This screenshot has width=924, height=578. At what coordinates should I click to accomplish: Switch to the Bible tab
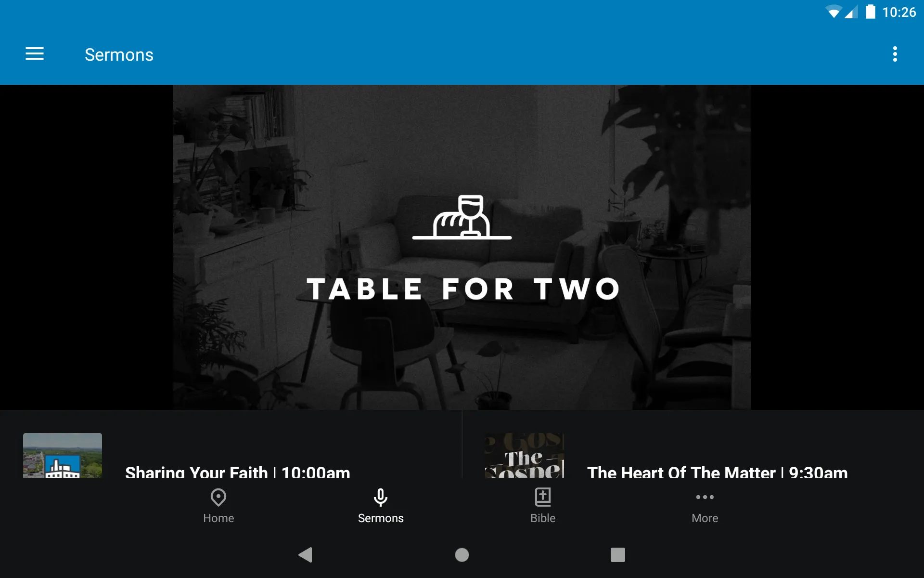(x=543, y=505)
